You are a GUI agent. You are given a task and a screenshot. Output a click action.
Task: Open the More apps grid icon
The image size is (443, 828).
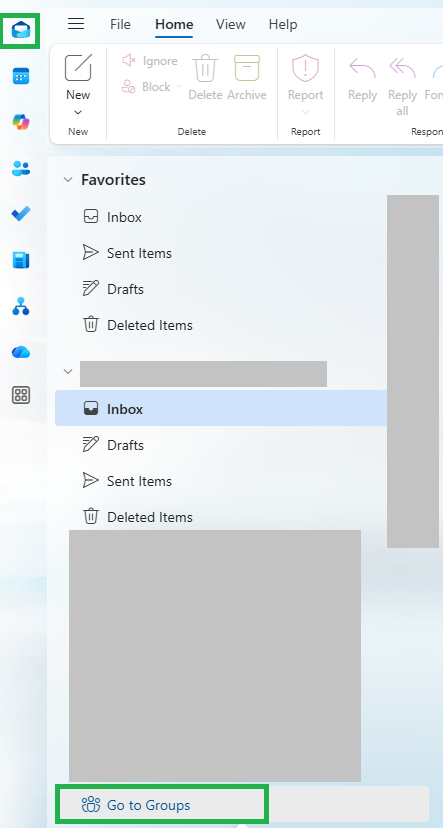[x=21, y=395]
